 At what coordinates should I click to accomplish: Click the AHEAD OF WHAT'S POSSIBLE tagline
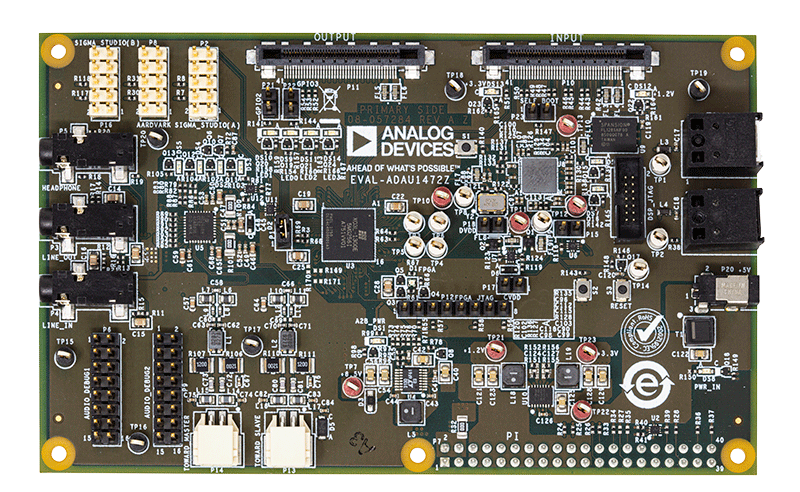tap(403, 168)
